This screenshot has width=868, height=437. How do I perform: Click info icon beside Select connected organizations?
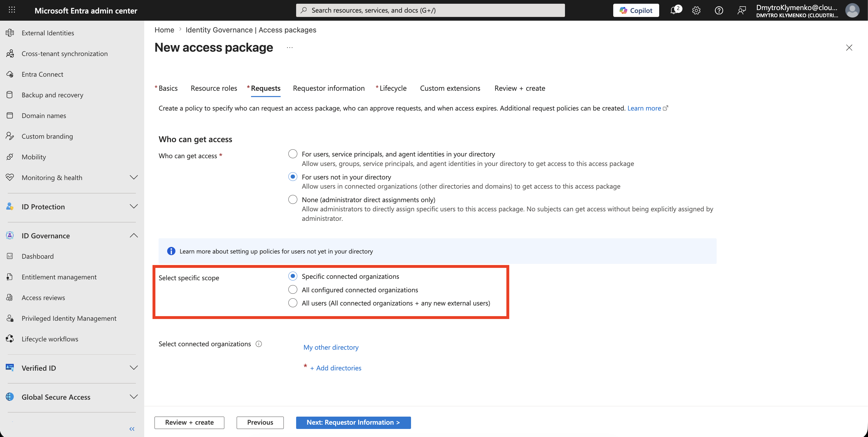click(259, 344)
